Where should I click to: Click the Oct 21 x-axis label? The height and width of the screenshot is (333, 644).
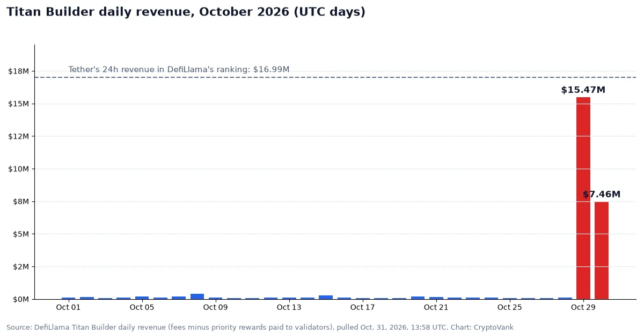(x=436, y=307)
